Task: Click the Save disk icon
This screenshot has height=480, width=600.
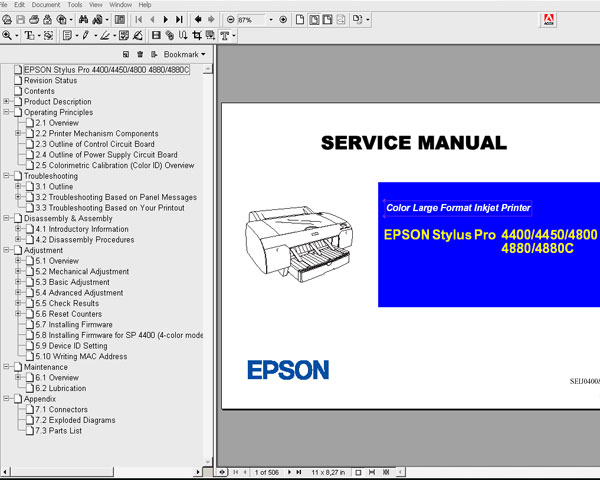Action: coord(20,20)
